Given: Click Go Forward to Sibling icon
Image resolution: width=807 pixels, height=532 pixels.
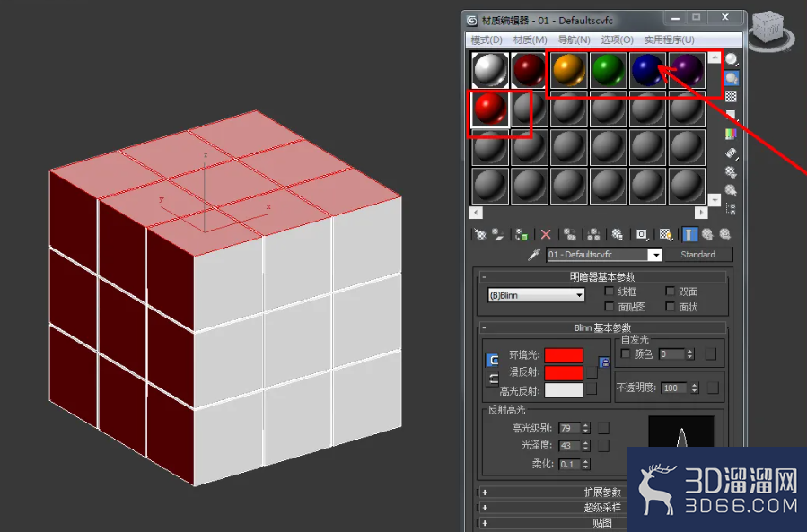Looking at the screenshot, I should (x=725, y=235).
